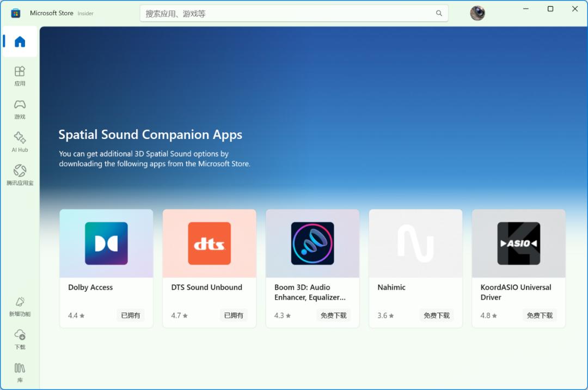The image size is (588, 390).
Task: Click the DTS Sound Unbound app icon
Action: pos(209,243)
